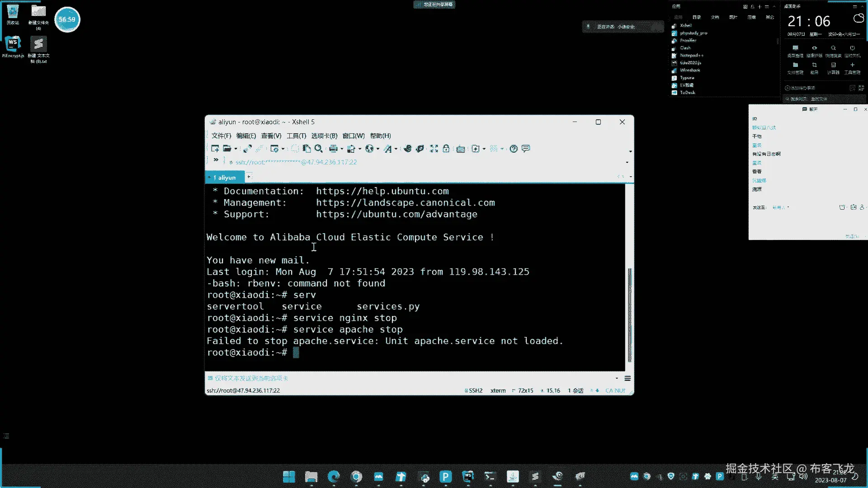The height and width of the screenshot is (488, 868).
Task: Click the lock session icon
Action: click(x=446, y=149)
